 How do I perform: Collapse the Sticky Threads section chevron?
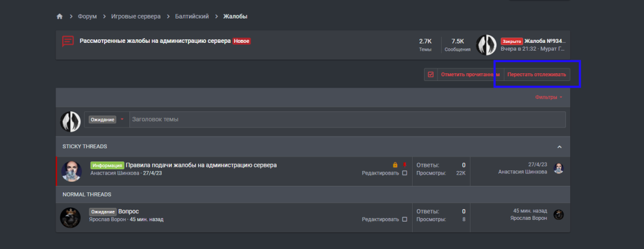pos(559,147)
